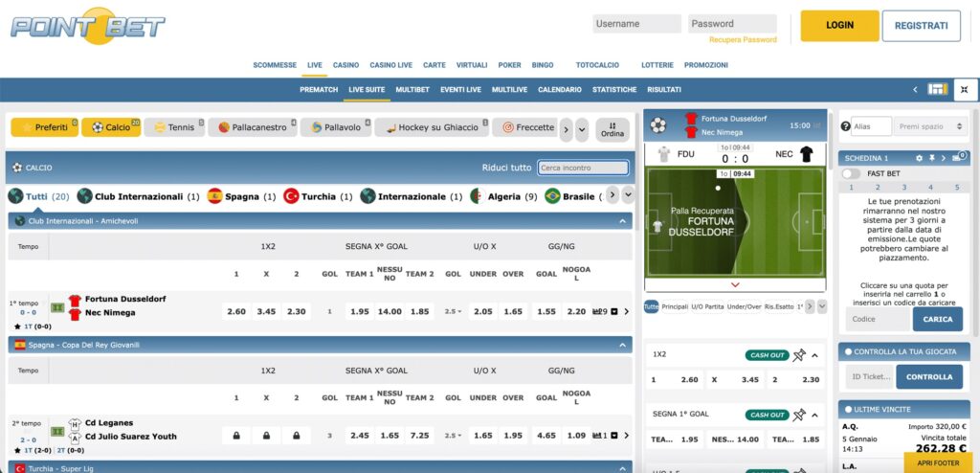The height and width of the screenshot is (473, 980).
Task: Click the left arrow in the blue sub-navigation bar
Action: click(x=915, y=89)
